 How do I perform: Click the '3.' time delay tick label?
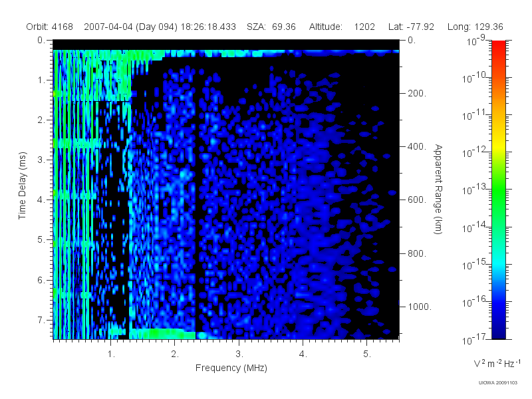click(41, 160)
